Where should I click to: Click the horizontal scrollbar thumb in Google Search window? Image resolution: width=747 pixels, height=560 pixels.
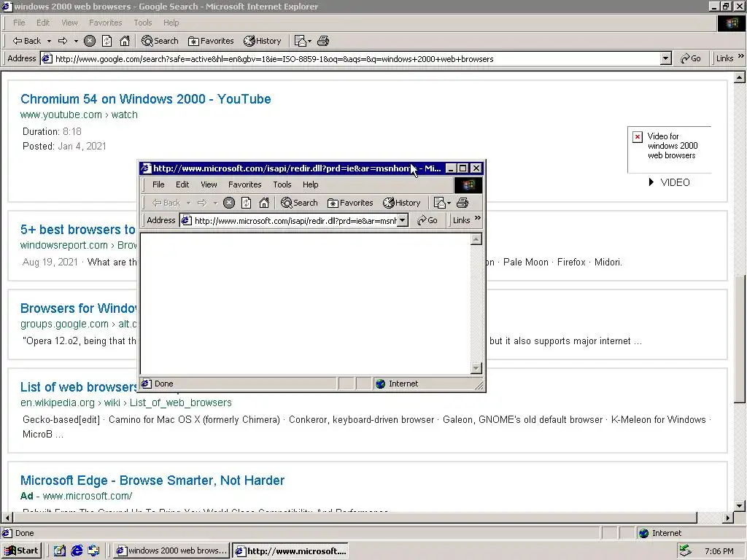[355, 517]
